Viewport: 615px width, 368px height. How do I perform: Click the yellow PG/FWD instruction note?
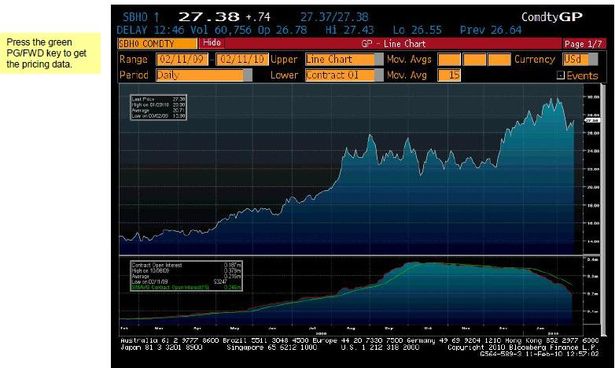[50, 53]
